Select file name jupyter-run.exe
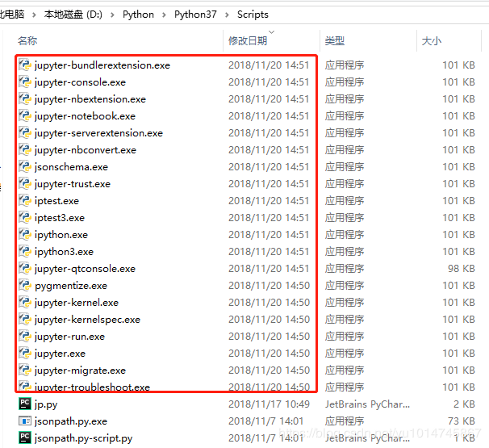This screenshot has height=448, width=489. [x=69, y=337]
